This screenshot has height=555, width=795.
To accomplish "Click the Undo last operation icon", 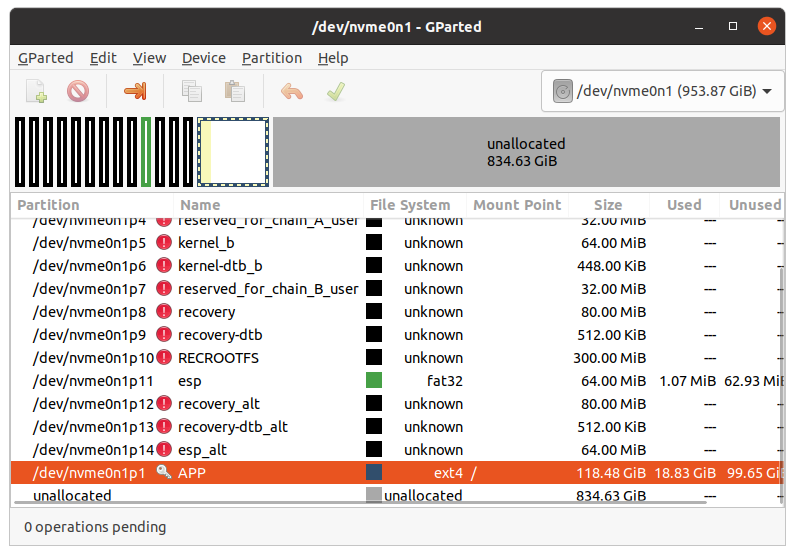I will click(292, 92).
